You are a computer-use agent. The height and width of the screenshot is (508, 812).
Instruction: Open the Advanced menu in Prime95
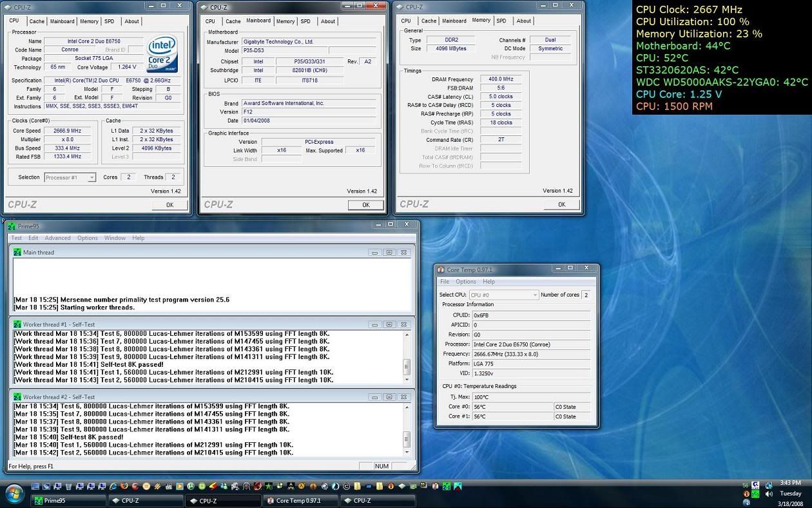click(x=57, y=238)
